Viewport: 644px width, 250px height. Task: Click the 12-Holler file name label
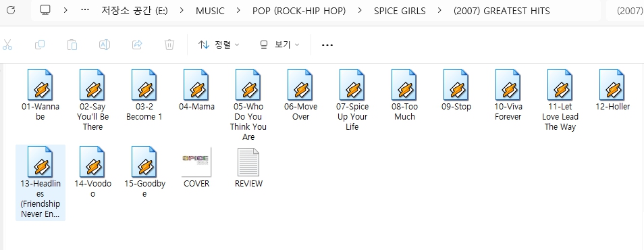(612, 107)
